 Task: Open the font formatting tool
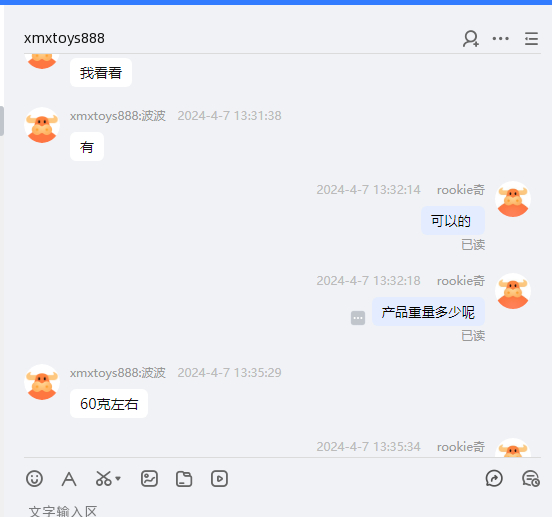click(69, 479)
